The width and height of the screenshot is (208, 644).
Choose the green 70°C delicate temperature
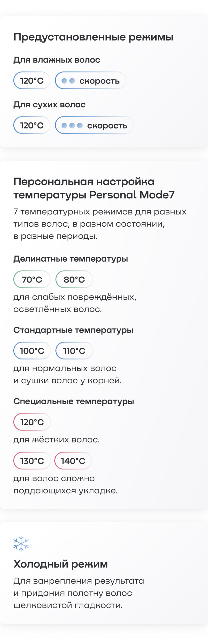32,279
